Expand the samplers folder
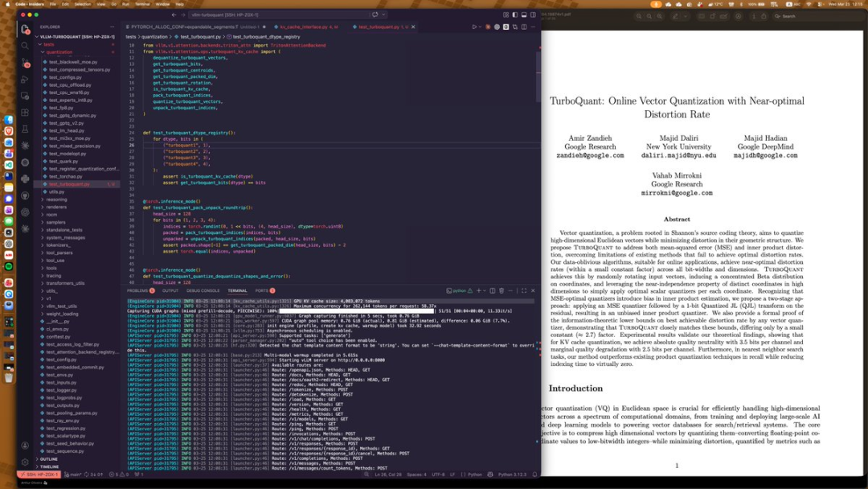 pyautogui.click(x=76, y=222)
